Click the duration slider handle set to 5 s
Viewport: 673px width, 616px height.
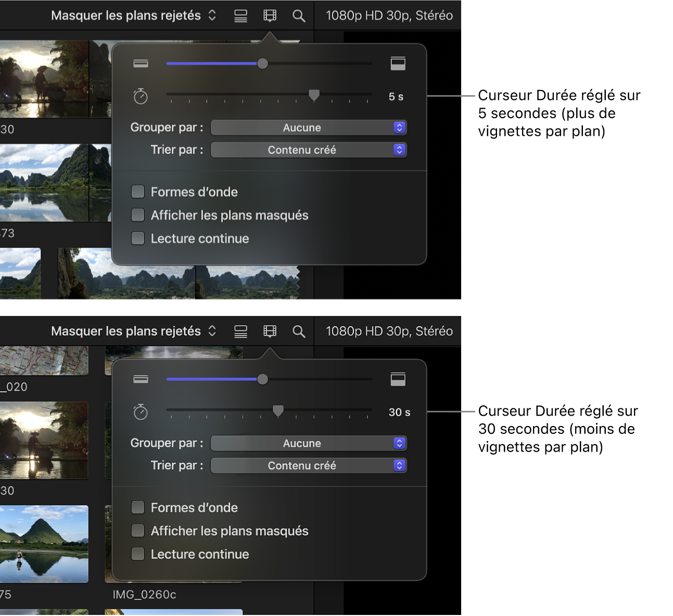[314, 95]
